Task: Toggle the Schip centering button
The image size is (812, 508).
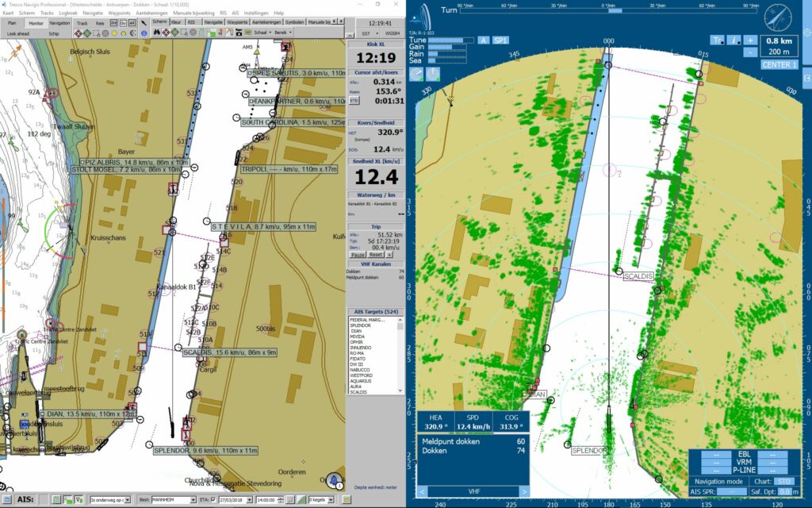Action: 54,33
